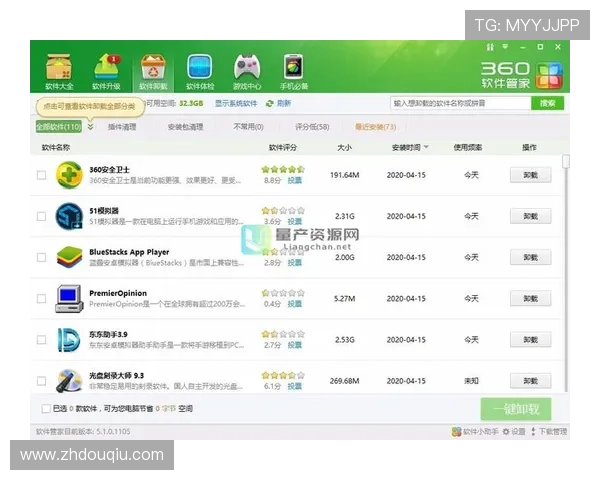The image size is (600, 480).
Task: Click 卸载 button for BlueStacks App Player
Action: [x=530, y=257]
